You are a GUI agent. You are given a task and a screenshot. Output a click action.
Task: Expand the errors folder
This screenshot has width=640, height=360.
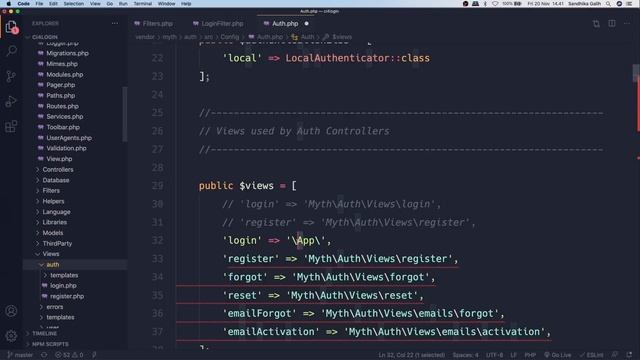(55, 307)
